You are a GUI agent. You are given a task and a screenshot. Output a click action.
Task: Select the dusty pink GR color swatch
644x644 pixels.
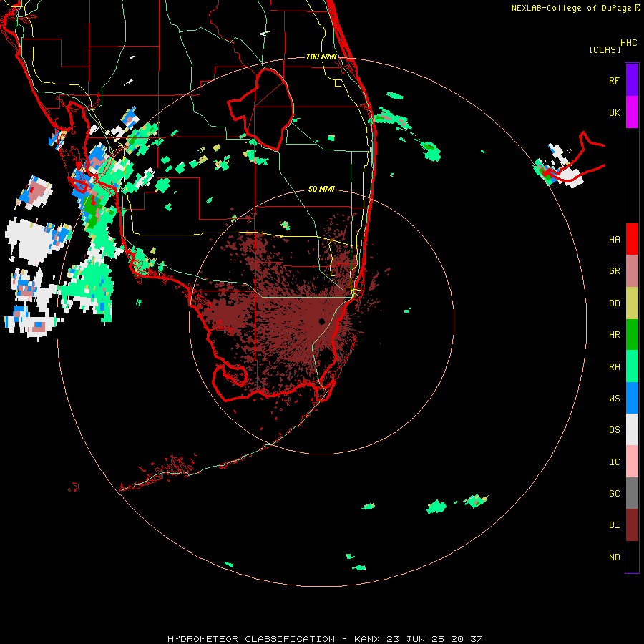click(x=632, y=271)
